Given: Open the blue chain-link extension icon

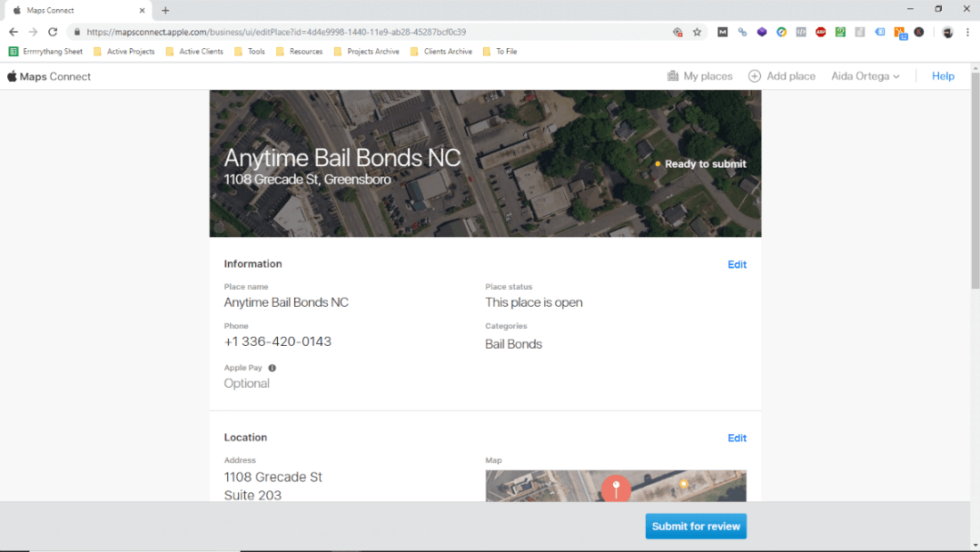Looking at the screenshot, I should 742,32.
